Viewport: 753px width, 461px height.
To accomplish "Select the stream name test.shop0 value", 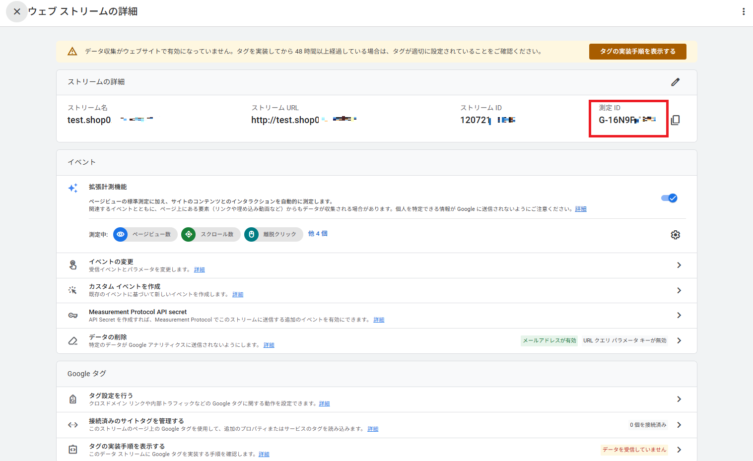I will click(x=89, y=120).
